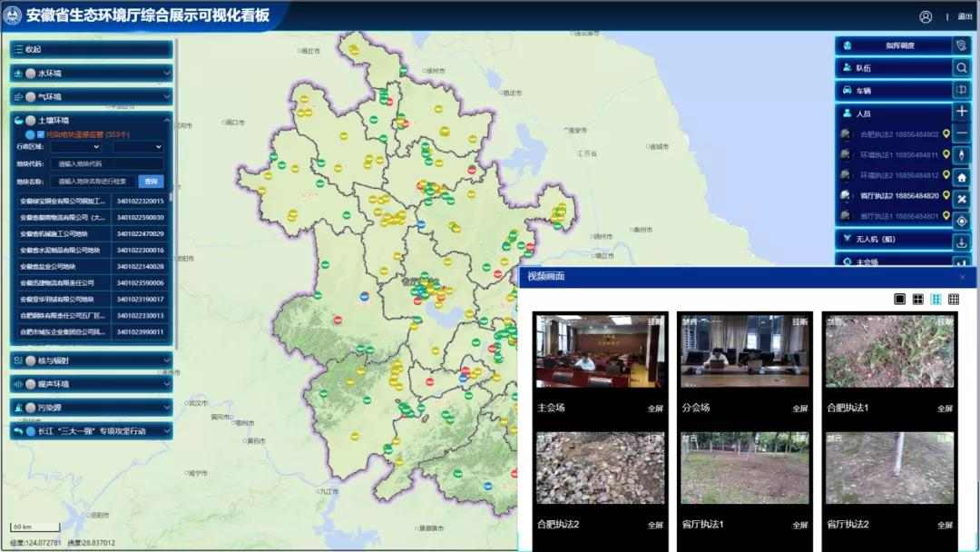Viewport: 980px width, 552px height.
Task: Select the 2x2 video grid layout icon
Action: point(917,300)
